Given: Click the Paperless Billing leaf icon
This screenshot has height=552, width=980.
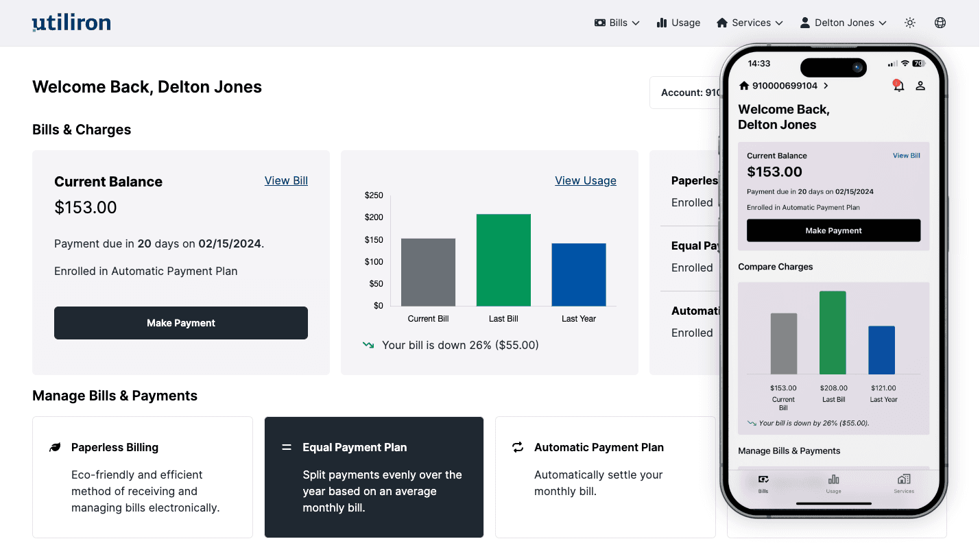Looking at the screenshot, I should click(55, 448).
